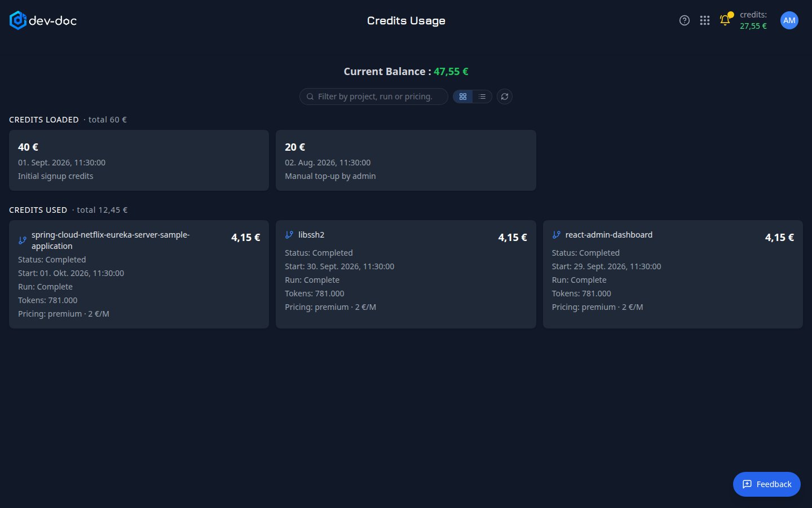Click Status: Completed on spring-cloud card
This screenshot has width=812, height=508.
pos(52,260)
